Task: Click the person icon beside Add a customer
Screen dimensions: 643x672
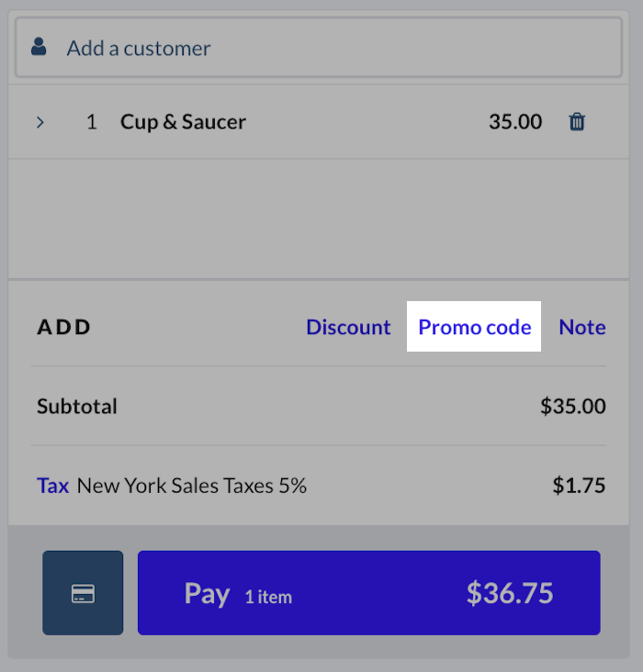Action: click(39, 47)
